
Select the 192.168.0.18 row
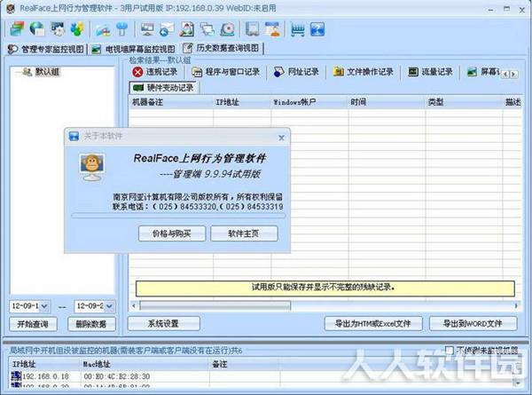[261, 376]
